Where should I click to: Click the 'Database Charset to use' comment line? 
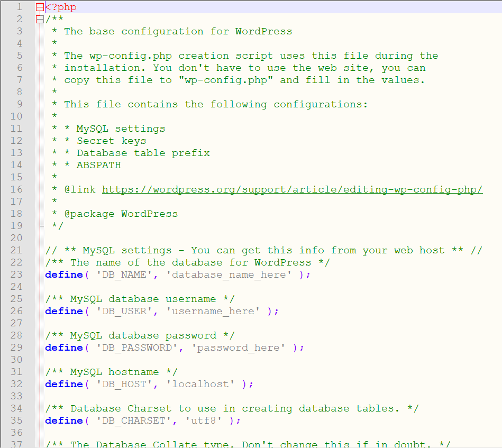coord(232,408)
